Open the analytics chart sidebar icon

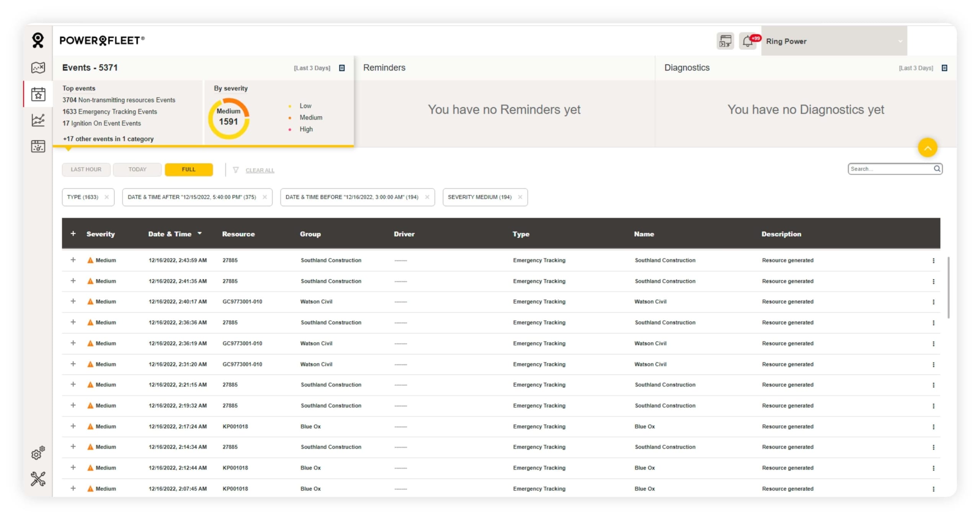point(38,120)
